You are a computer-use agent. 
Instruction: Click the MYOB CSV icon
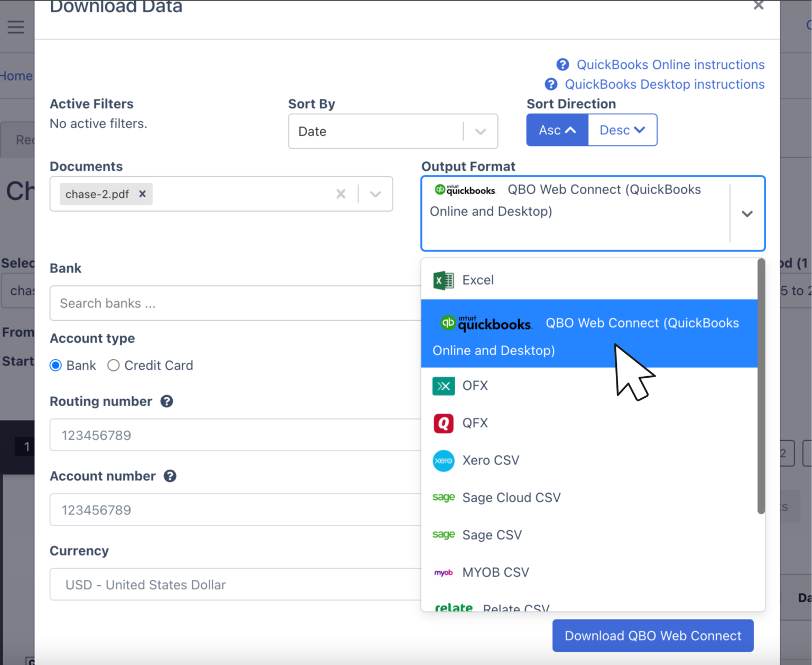pos(444,572)
